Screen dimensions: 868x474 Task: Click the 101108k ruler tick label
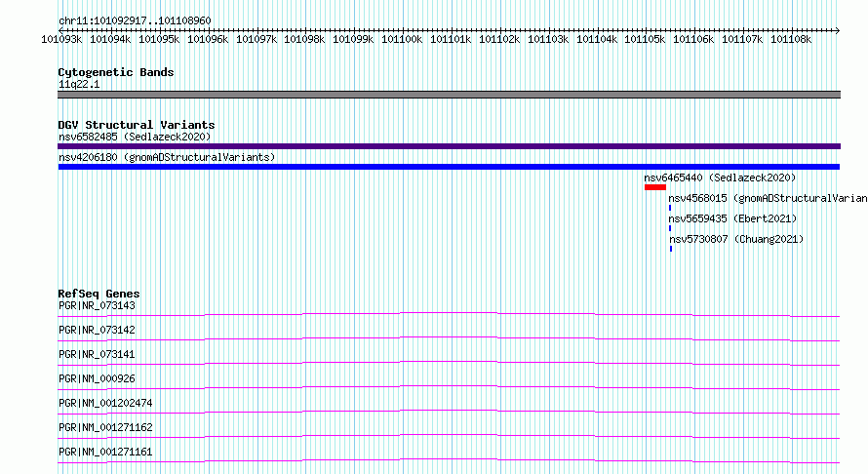tap(791, 39)
